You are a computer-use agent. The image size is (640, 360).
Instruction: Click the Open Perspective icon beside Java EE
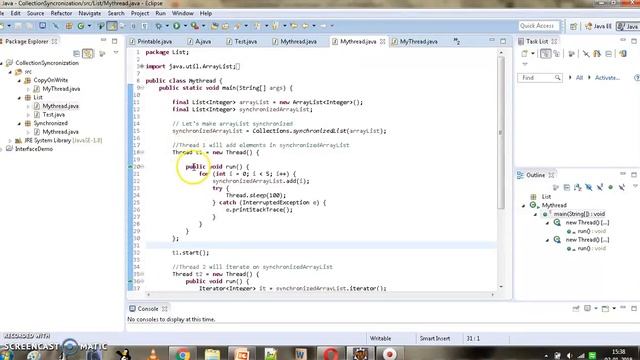573,26
